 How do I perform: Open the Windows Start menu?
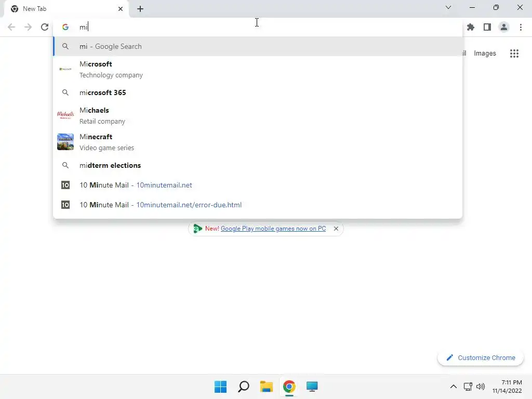click(x=220, y=387)
